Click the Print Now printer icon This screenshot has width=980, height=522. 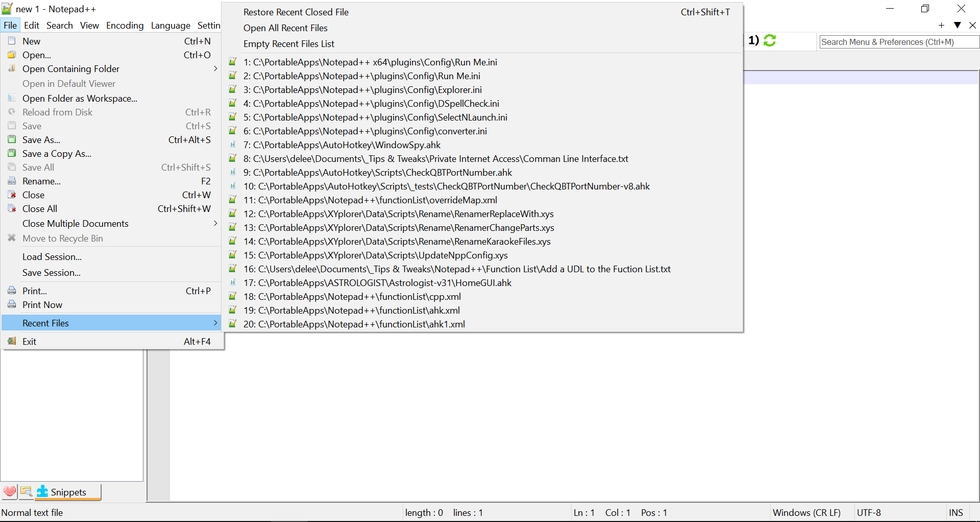(x=12, y=304)
